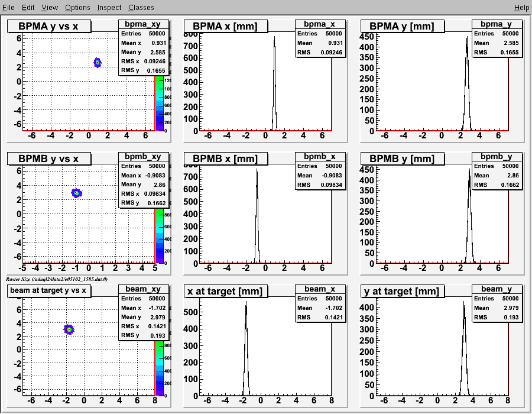Click 'Mean x 0.931' in bpma_xy stats
The height and width of the screenshot is (414, 532).
(144, 43)
